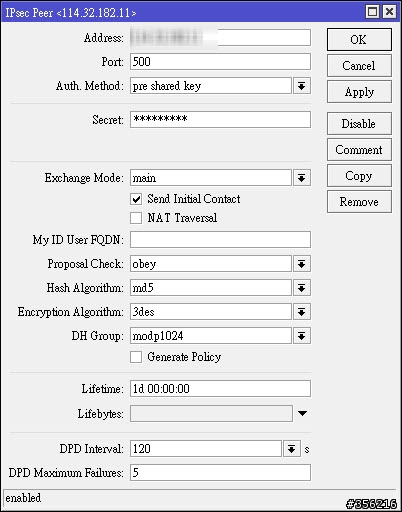Expand the Exchange Mode dropdown
Screen dimensions: 402x512
click(302, 178)
